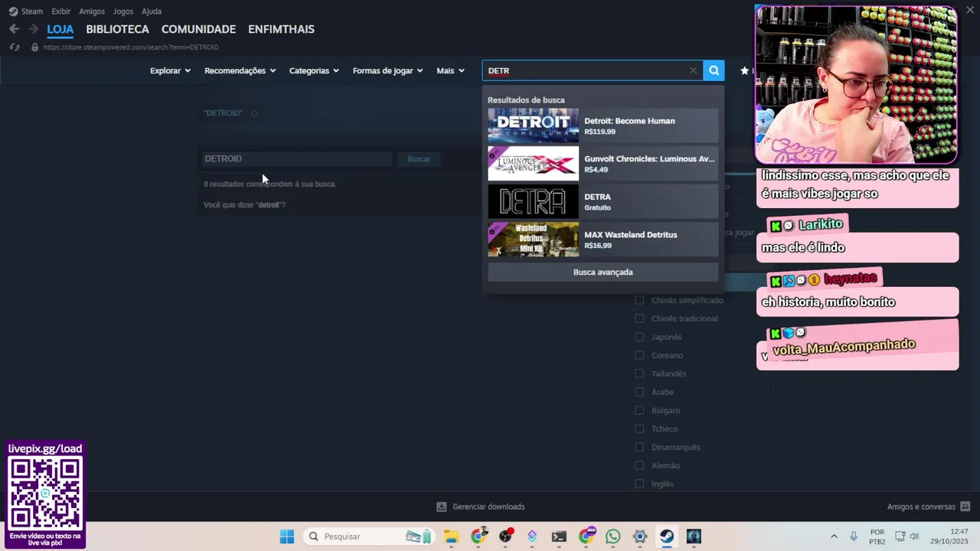
Task: Reload the page with the refresh icon
Action: tap(15, 47)
